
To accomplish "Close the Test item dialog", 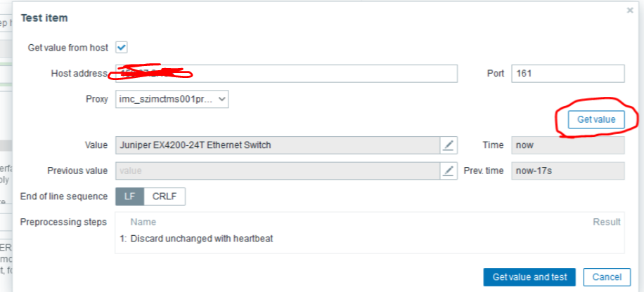I will 630,11.
